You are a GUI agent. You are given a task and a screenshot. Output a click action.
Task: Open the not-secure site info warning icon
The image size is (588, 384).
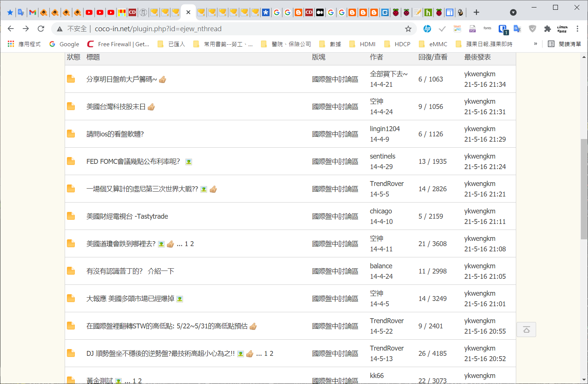60,29
